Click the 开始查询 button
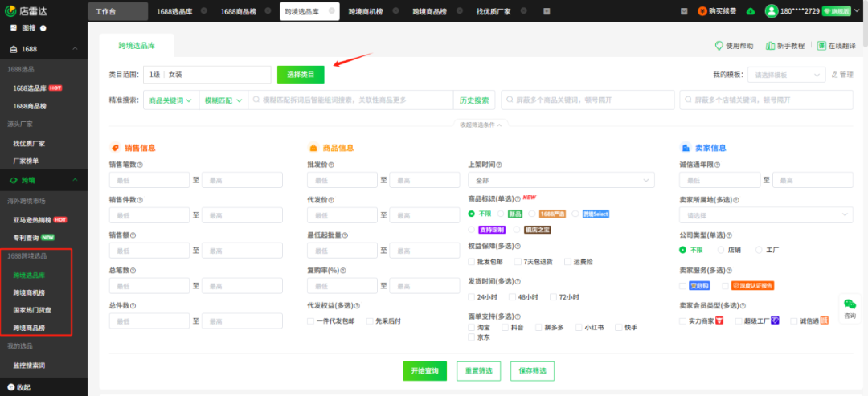Screen dimensions: 868x396 (424, 370)
